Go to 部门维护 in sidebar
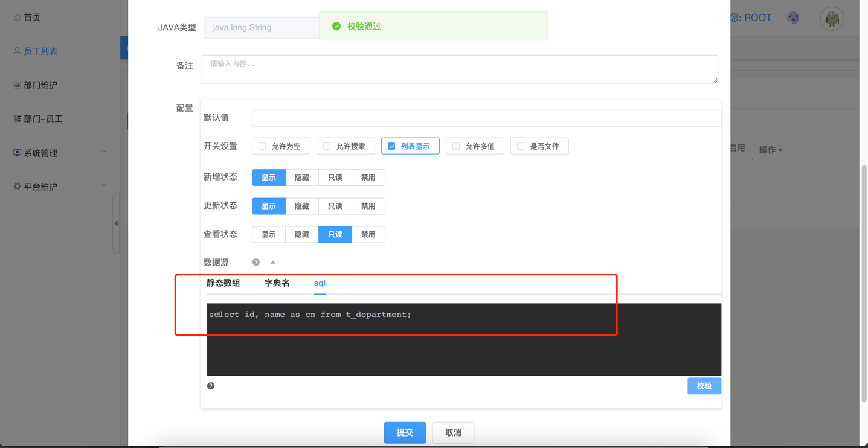This screenshot has width=868, height=448. 40,85
